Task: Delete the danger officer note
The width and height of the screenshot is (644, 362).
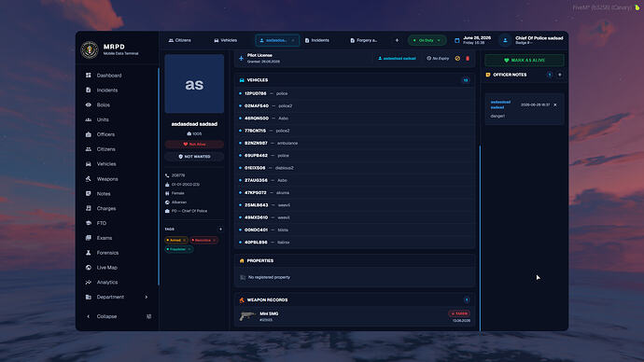Action: point(555,105)
